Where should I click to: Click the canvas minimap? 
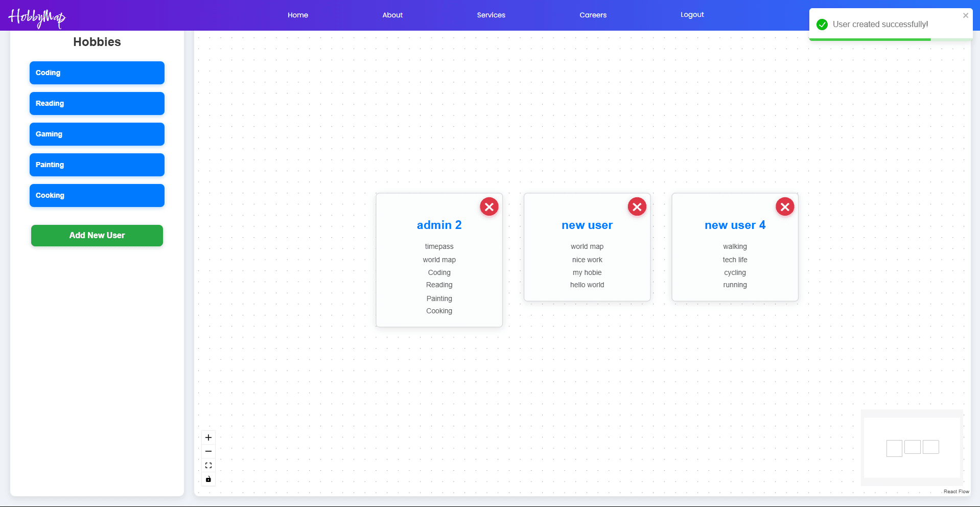[x=912, y=448]
